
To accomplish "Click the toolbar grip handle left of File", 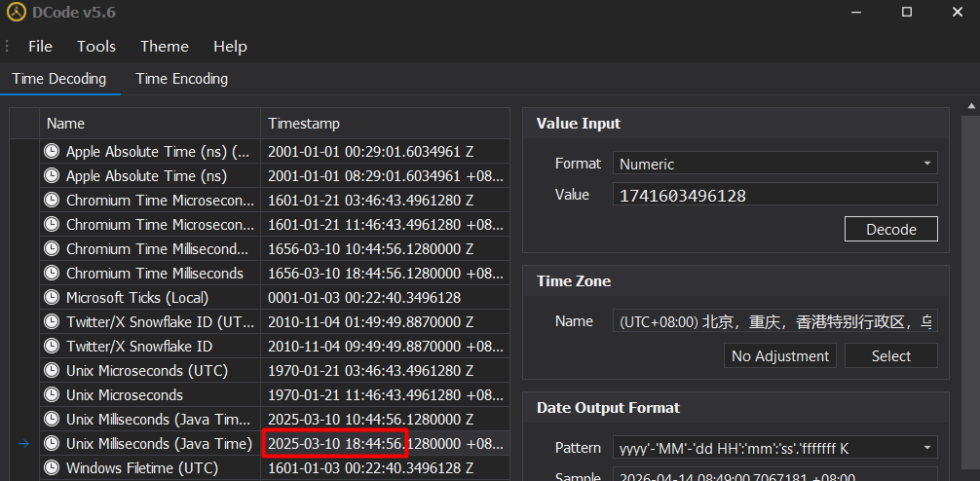I will (x=8, y=47).
